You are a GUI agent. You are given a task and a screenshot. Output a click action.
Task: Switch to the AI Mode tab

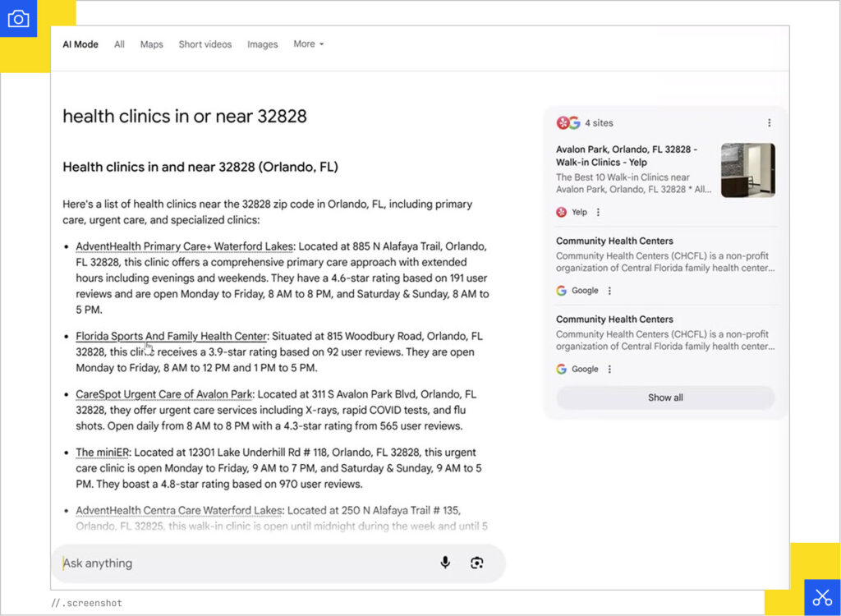[x=80, y=44]
